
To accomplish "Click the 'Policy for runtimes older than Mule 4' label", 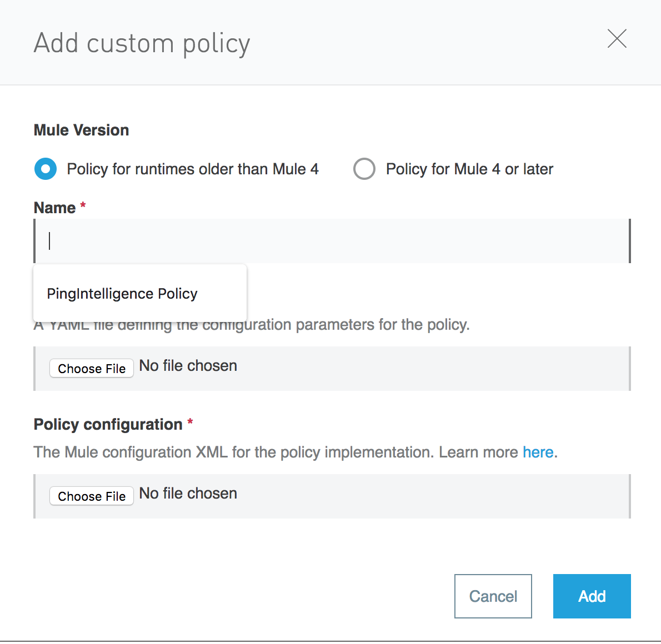I will (193, 169).
